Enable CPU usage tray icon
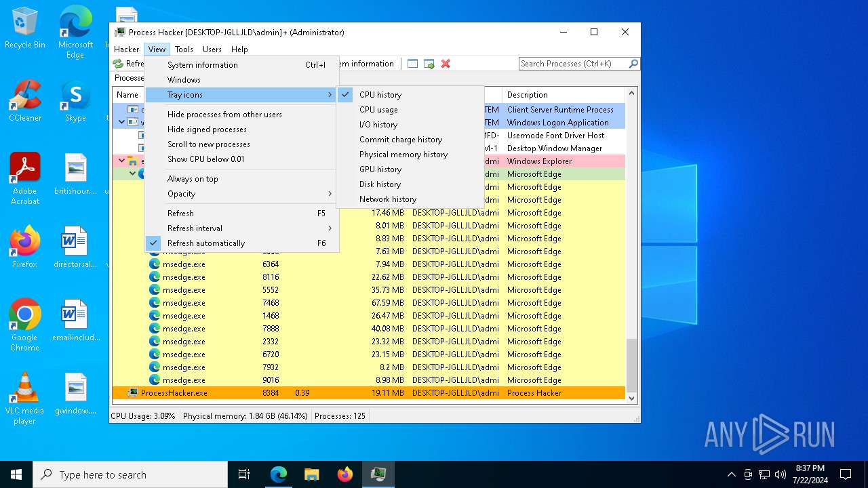868x488 pixels. pos(410,110)
